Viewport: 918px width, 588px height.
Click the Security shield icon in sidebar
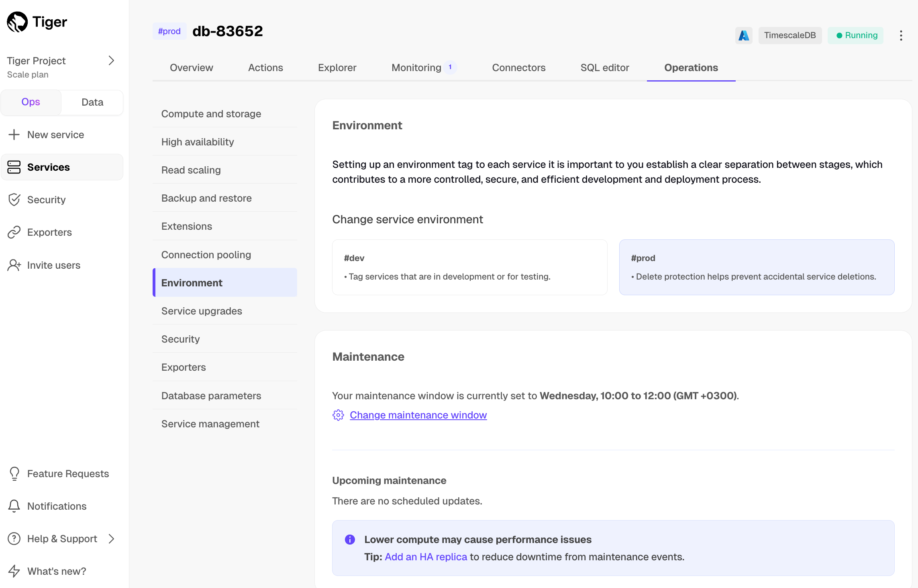(14, 200)
